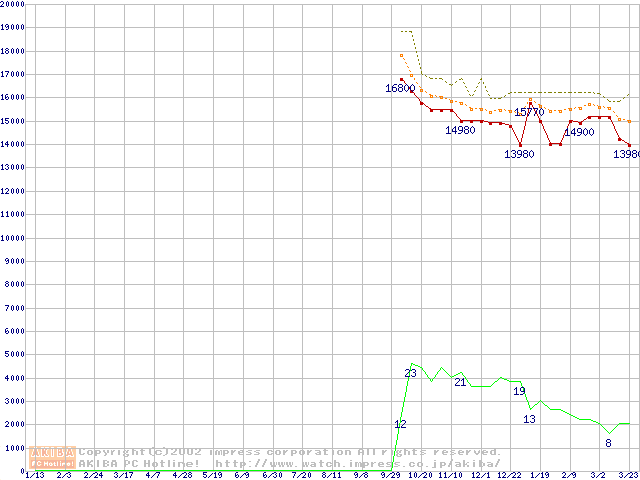
Task: Click the 6/9 date on the x-axis
Action: coord(241,476)
